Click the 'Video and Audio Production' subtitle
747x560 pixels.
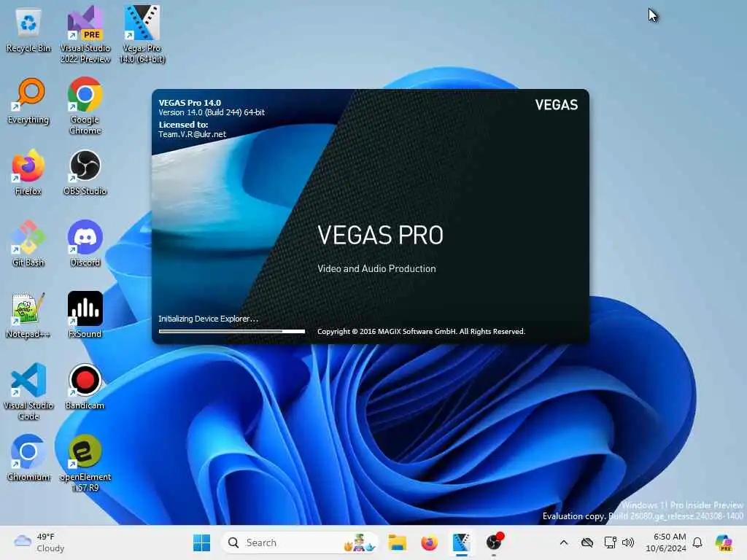(376, 268)
